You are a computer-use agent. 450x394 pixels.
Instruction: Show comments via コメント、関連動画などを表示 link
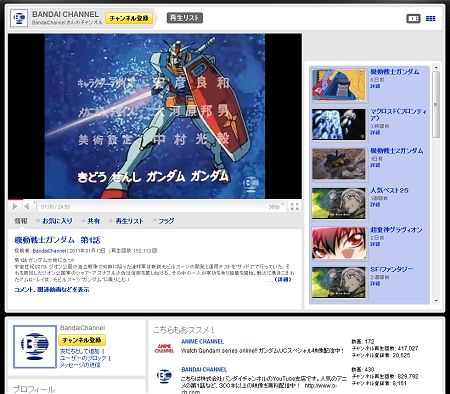tap(52, 289)
